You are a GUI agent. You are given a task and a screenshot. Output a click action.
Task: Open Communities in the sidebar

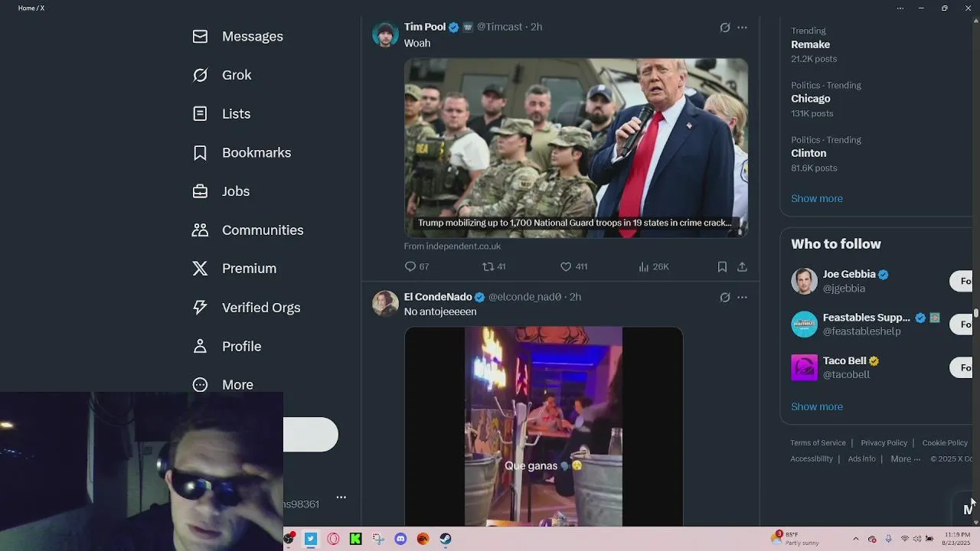[247, 230]
